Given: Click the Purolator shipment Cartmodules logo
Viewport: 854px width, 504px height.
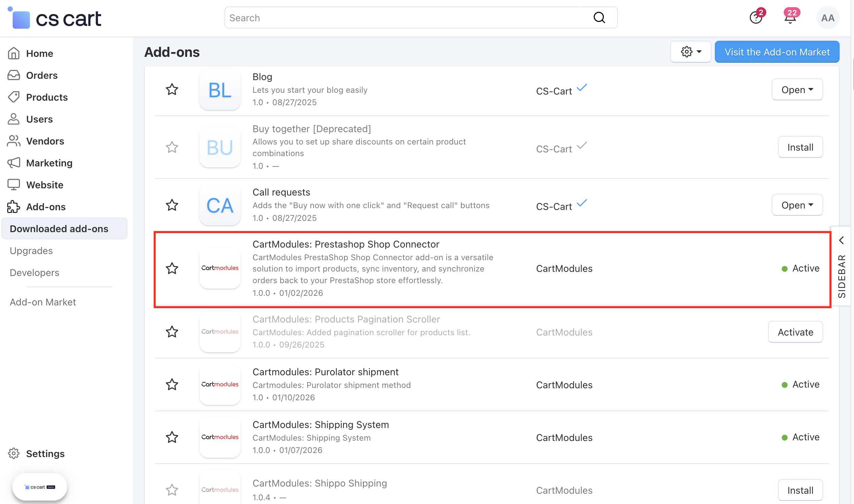Looking at the screenshot, I should 220,385.
